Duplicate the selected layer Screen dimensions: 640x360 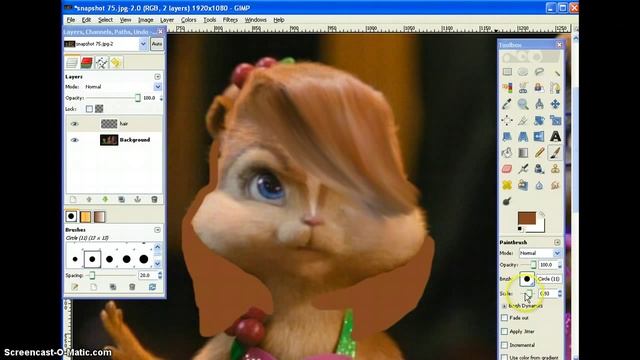pyautogui.click(x=121, y=200)
